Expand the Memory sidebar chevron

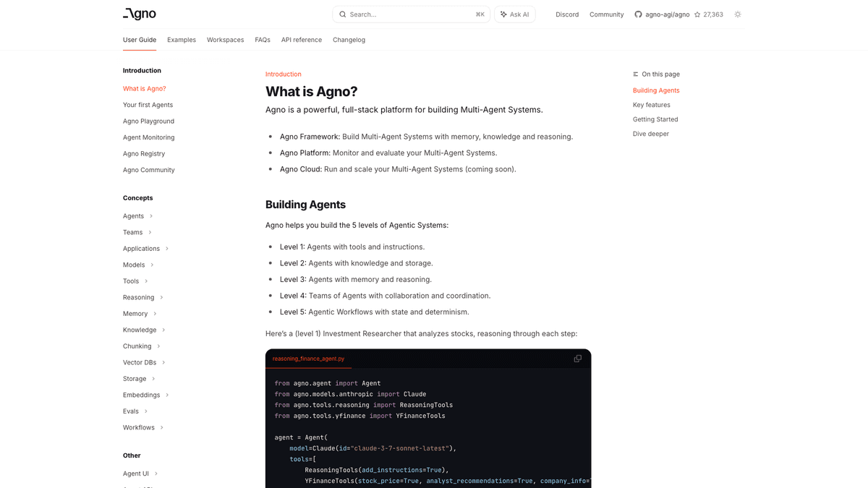(155, 314)
